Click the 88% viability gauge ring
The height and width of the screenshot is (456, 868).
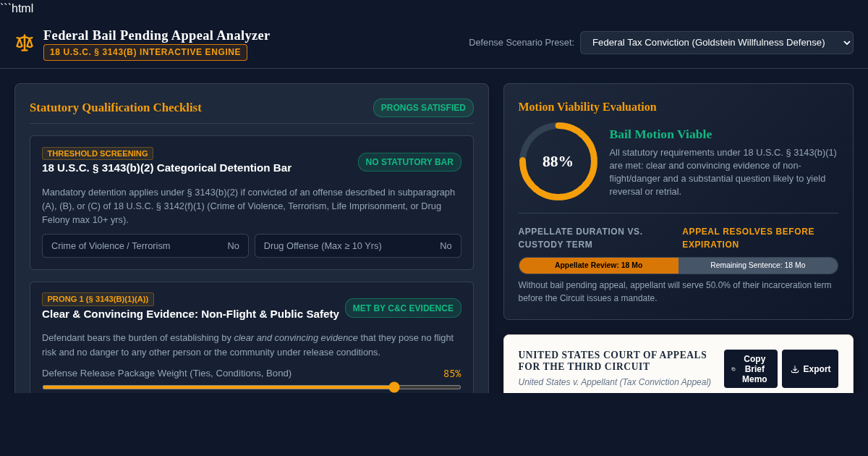pos(558,161)
